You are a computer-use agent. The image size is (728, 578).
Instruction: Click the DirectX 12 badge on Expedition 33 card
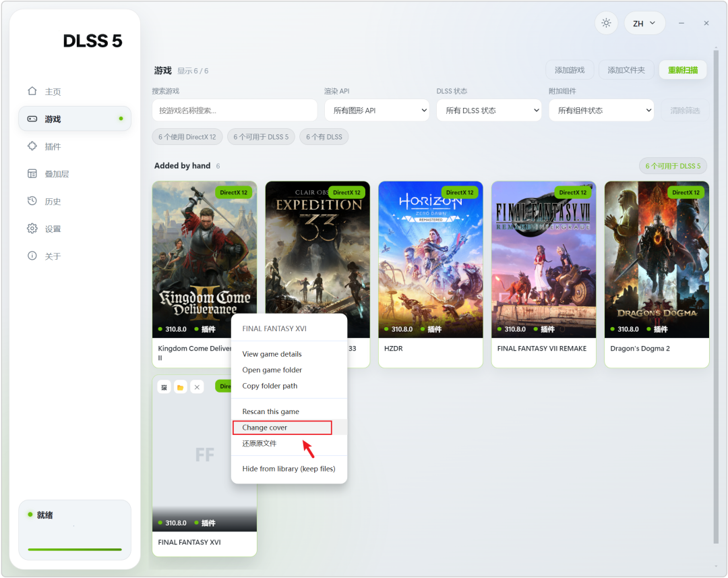[x=347, y=192]
